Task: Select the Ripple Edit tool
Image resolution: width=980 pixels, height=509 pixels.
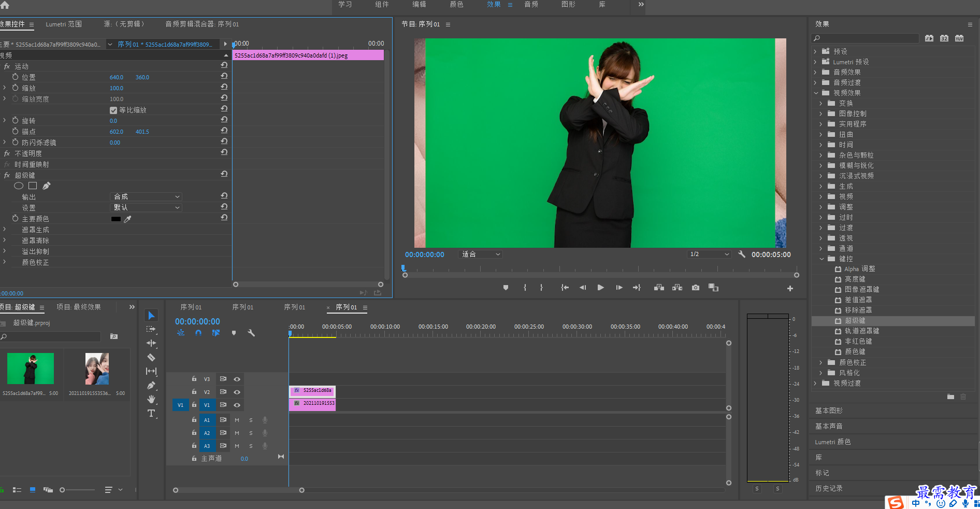Action: (x=151, y=343)
